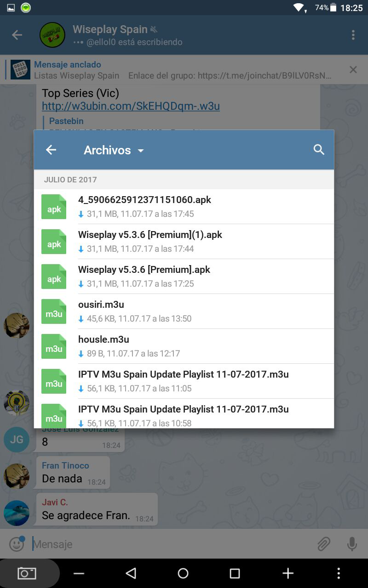The image size is (368, 588).
Task: Open JG avatar of Jose Luis Gonzalez
Action: 17,440
